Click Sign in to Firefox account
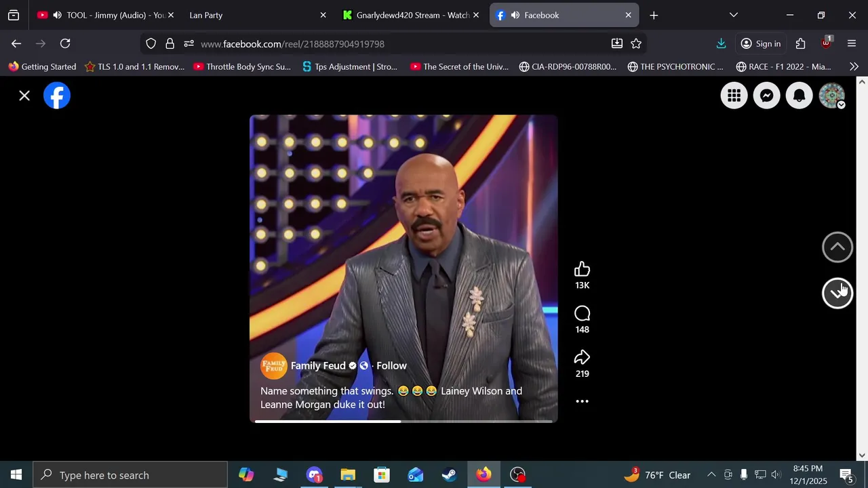 [760, 43]
